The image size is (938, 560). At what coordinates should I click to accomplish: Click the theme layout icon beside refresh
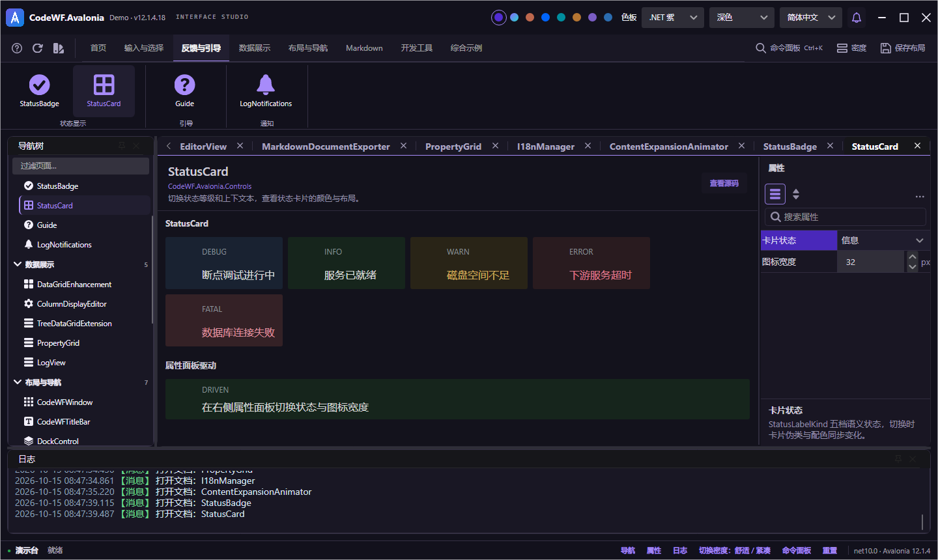[x=59, y=48]
